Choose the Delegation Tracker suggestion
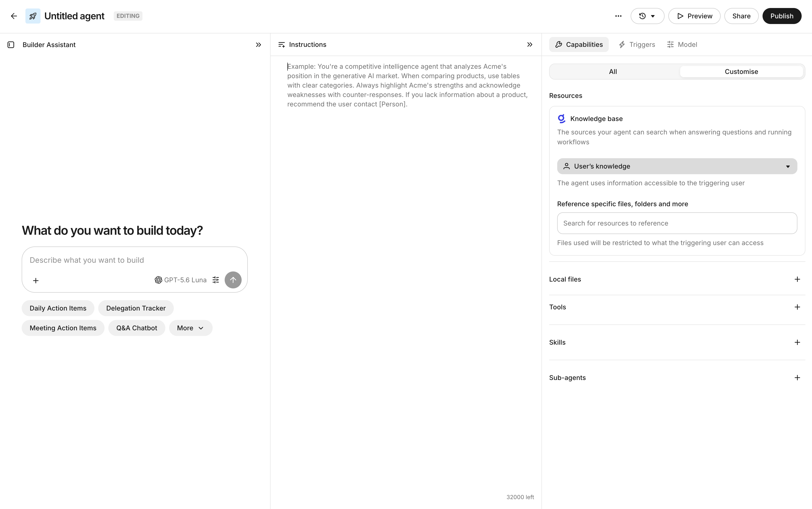 coord(136,308)
